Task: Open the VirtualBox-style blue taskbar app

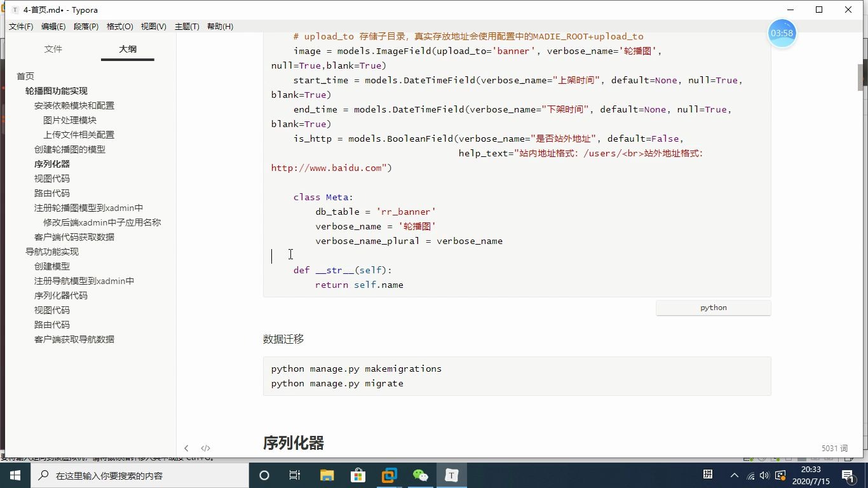Action: click(389, 475)
